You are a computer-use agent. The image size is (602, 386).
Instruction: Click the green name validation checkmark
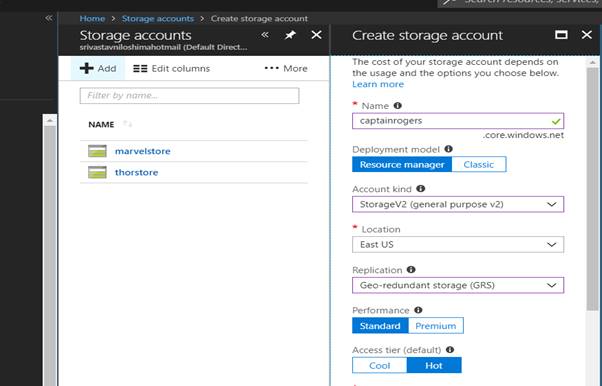(556, 121)
